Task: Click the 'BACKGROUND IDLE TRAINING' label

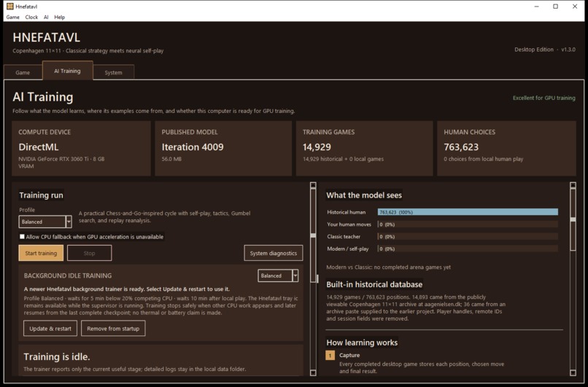Action: pyautogui.click(x=68, y=275)
